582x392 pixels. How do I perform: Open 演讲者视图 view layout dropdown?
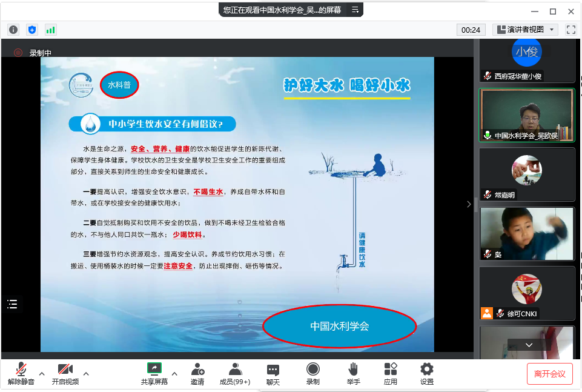(x=526, y=30)
